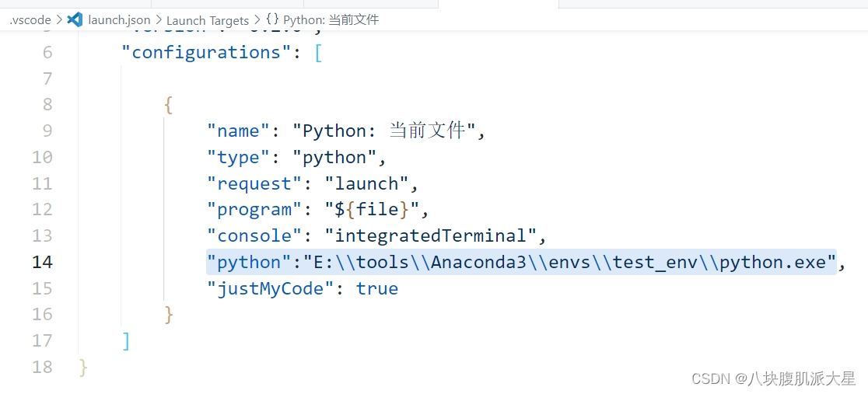Click the "type" key on line 10
The image size is (868, 394).
click(238, 157)
